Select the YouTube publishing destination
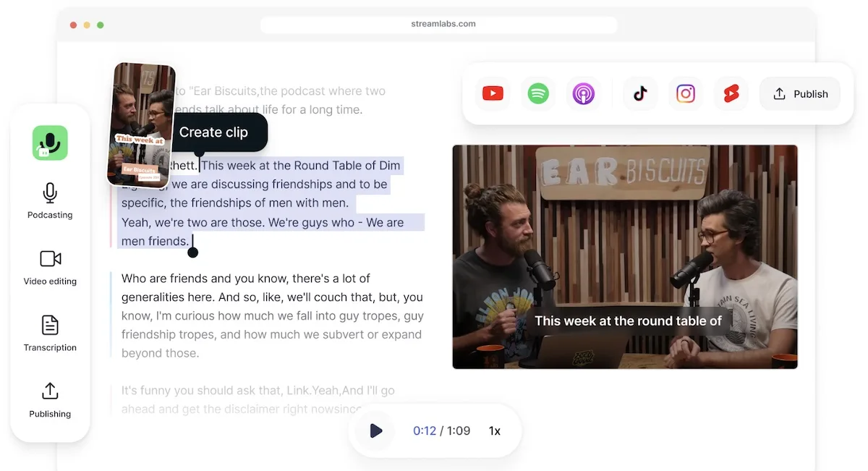The image size is (868, 471). click(492, 93)
